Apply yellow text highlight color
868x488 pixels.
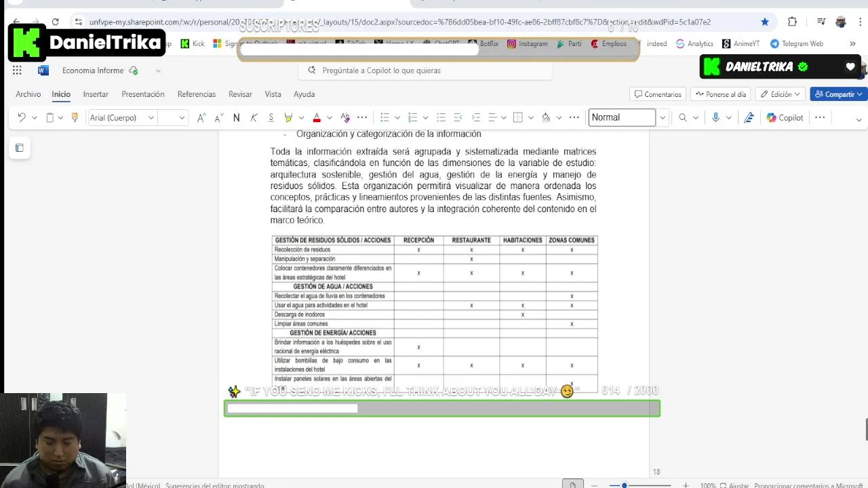[288, 118]
